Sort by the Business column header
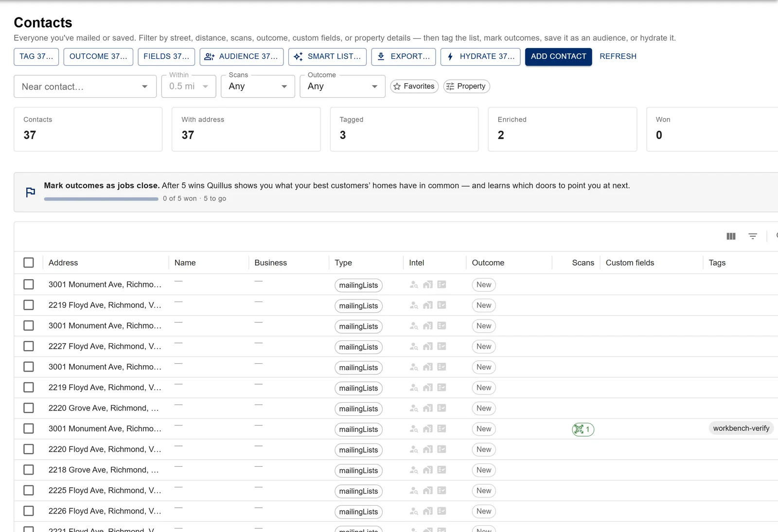This screenshot has width=778, height=532. pyautogui.click(x=271, y=263)
